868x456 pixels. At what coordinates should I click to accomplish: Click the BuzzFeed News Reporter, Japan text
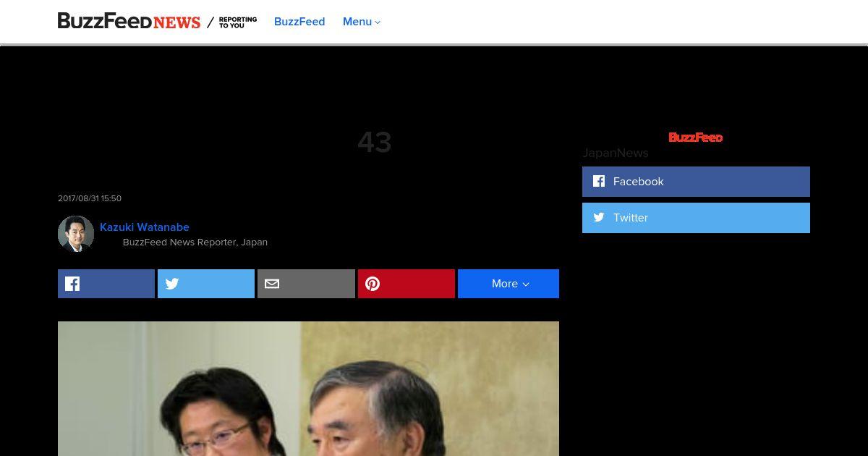tap(195, 242)
